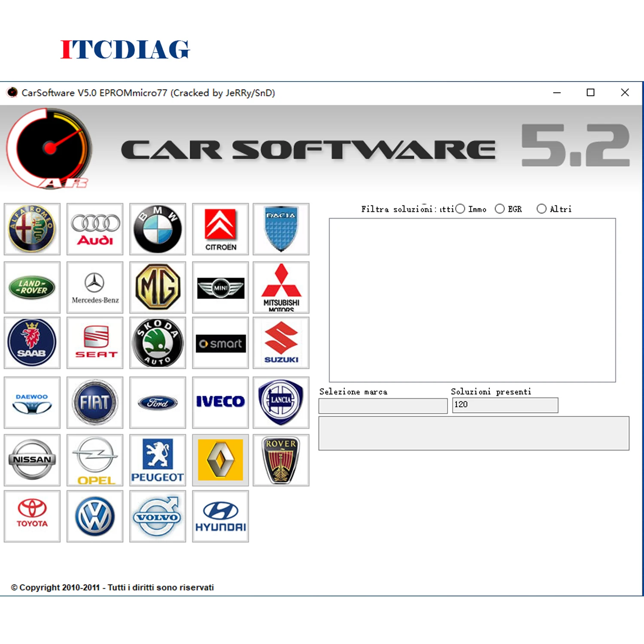
Task: Click the CarSoftware title bar app icon
Action: [12, 92]
